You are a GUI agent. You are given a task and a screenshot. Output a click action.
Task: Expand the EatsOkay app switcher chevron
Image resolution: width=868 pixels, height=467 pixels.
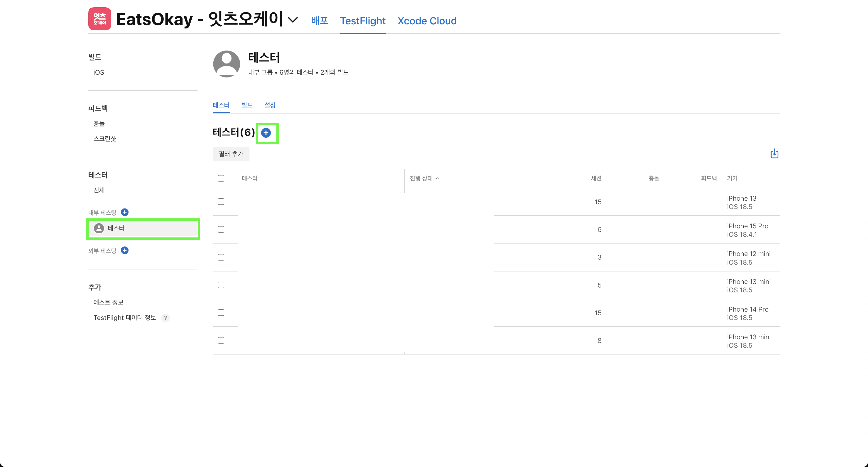click(292, 20)
